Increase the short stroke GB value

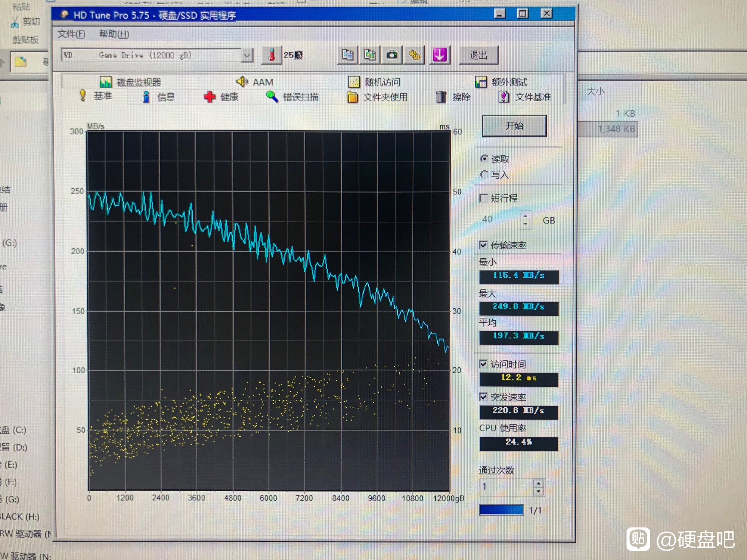coord(526,216)
